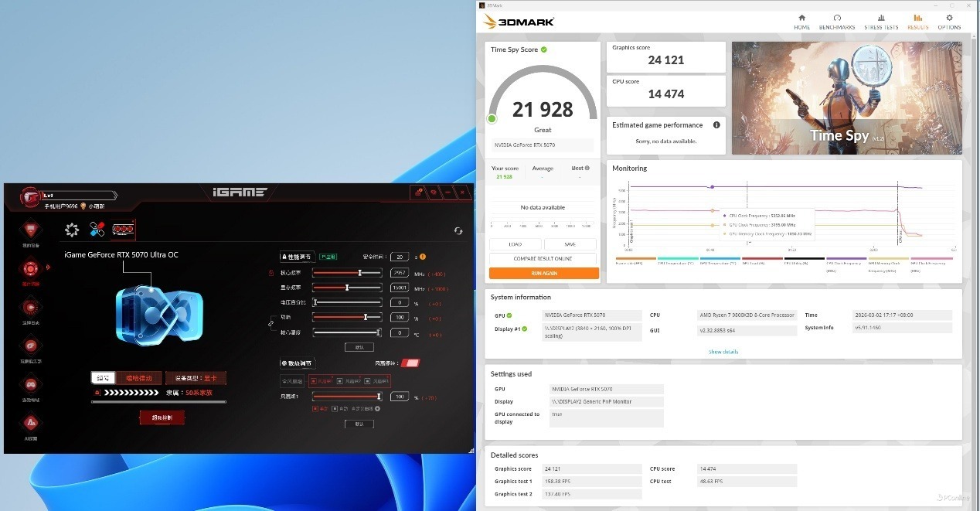Open the AI icon at bottom of iGame sidebar

click(30, 423)
